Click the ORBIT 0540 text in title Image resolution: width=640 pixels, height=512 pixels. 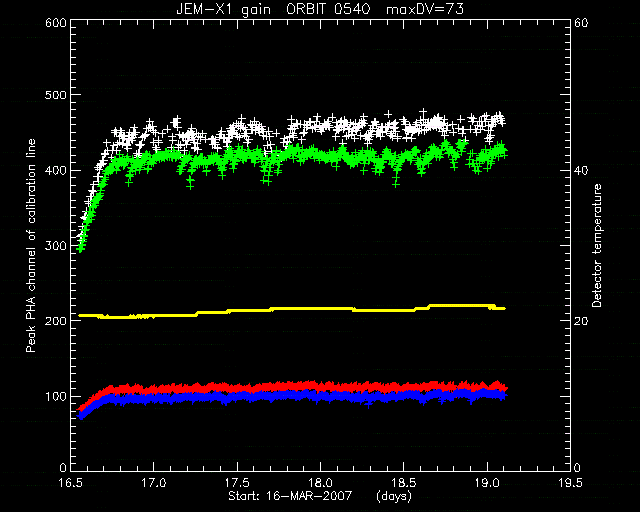[328, 9]
